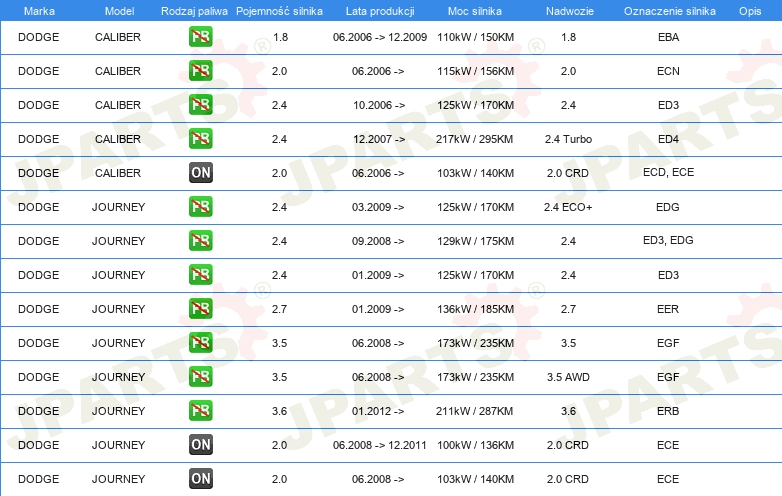
Task: Click production date '01.2012 ->'
Action: pyautogui.click(x=378, y=411)
